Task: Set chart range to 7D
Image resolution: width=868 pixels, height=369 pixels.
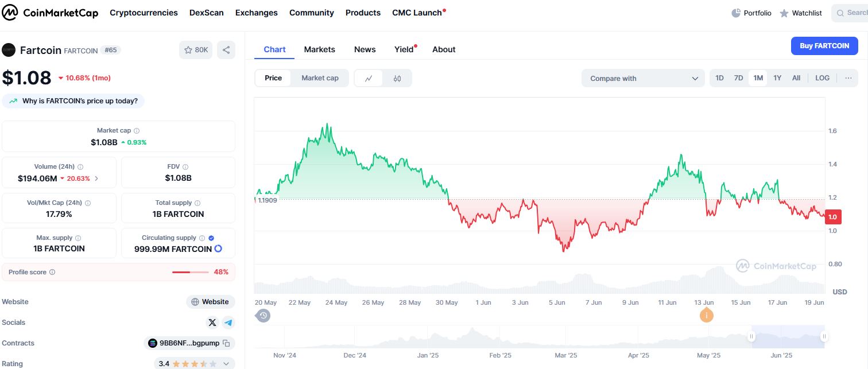Action: click(739, 78)
